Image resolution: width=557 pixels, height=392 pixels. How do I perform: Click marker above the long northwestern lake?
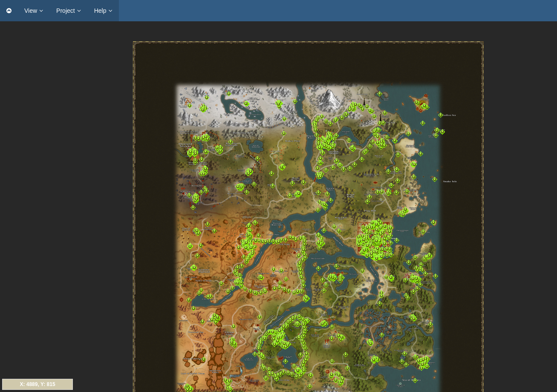[x=228, y=93]
